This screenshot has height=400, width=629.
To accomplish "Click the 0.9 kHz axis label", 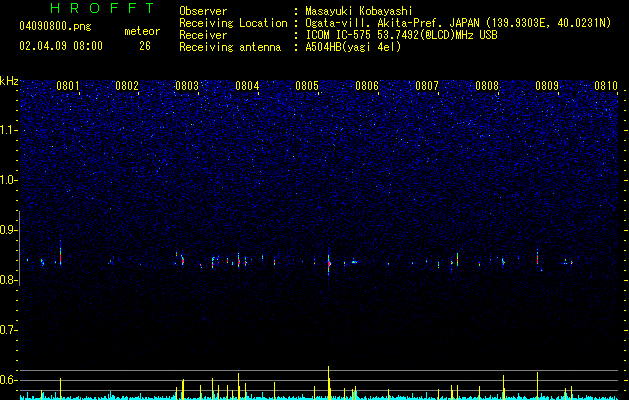I will [8, 230].
